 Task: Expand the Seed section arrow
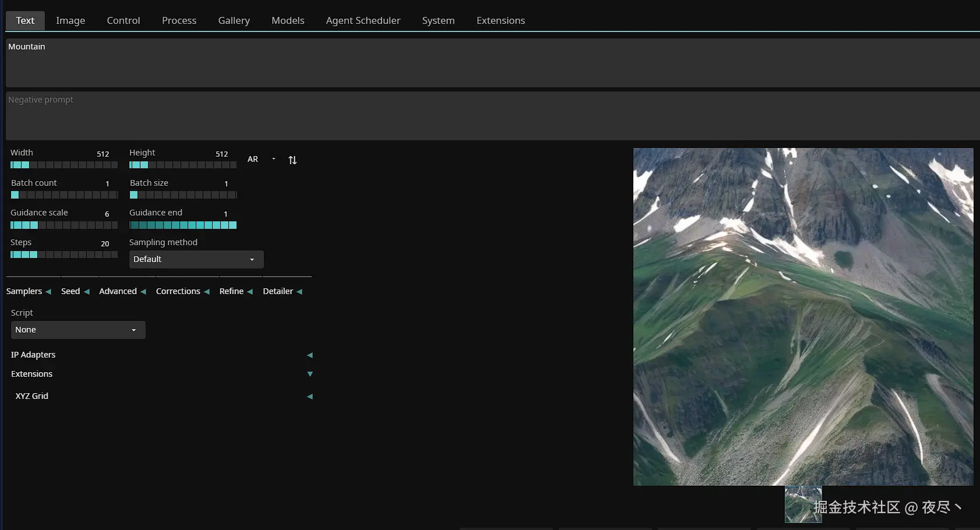click(x=87, y=292)
